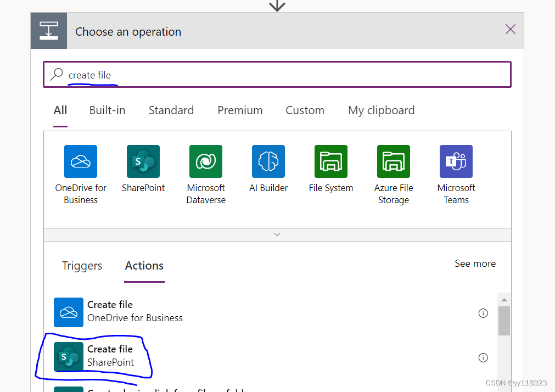Click the 'Azure File Storage' connector label
Image resolution: width=555 pixels, height=392 pixels.
tap(394, 194)
